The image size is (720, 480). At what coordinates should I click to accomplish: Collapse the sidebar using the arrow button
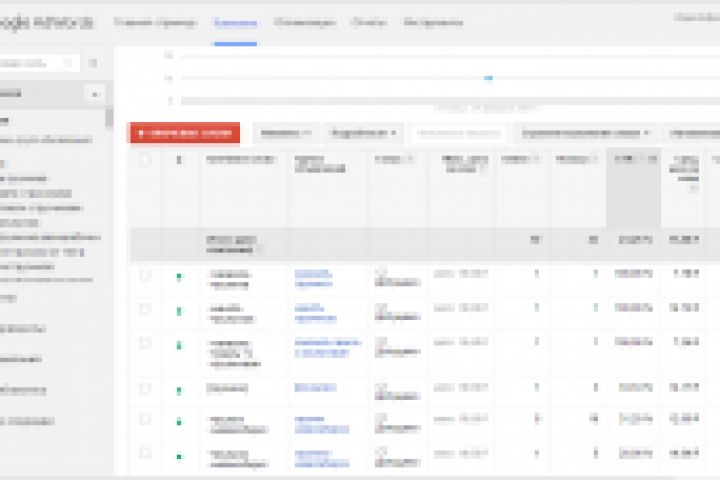(95, 95)
